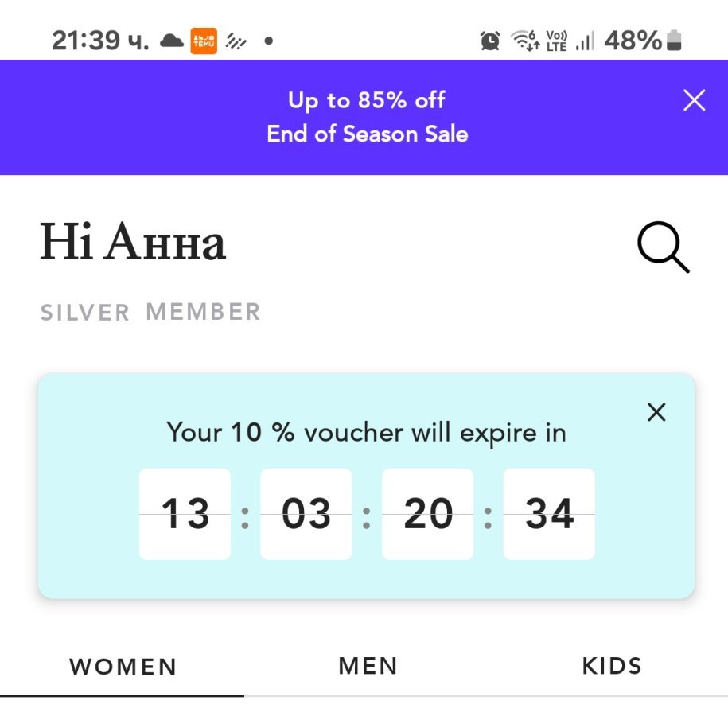Select the KIDS tab
The height and width of the screenshot is (720, 728).
[612, 666]
